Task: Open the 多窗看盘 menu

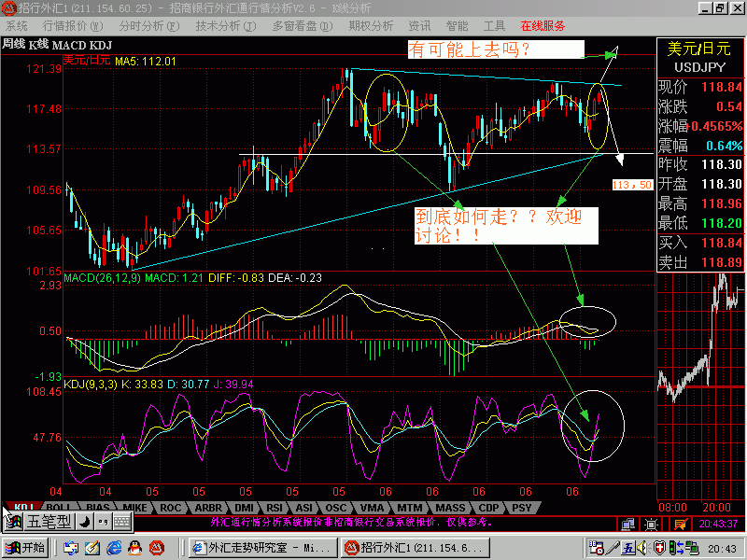Action: (x=303, y=26)
